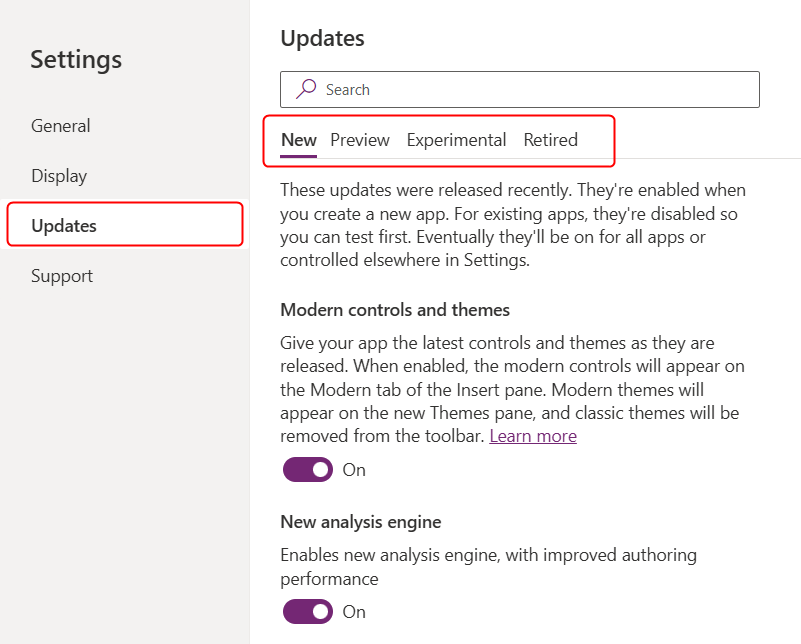Select the New tab
The image size is (801, 644).
click(298, 140)
